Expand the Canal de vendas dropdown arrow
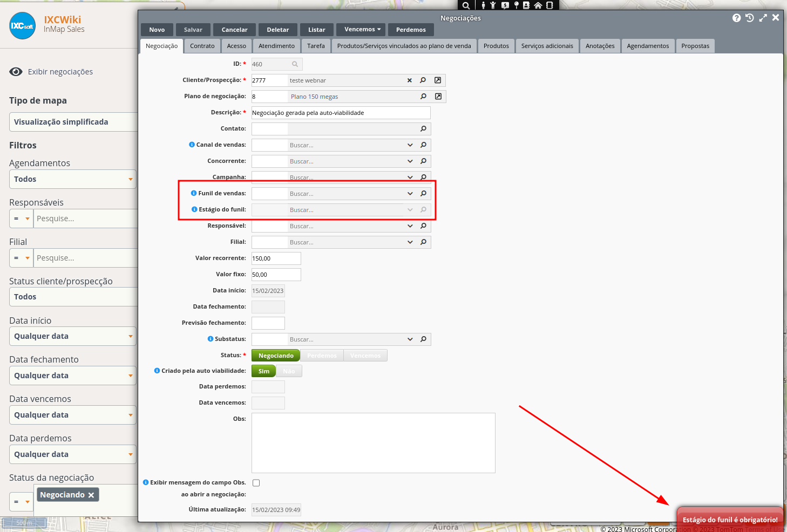 tap(410, 145)
